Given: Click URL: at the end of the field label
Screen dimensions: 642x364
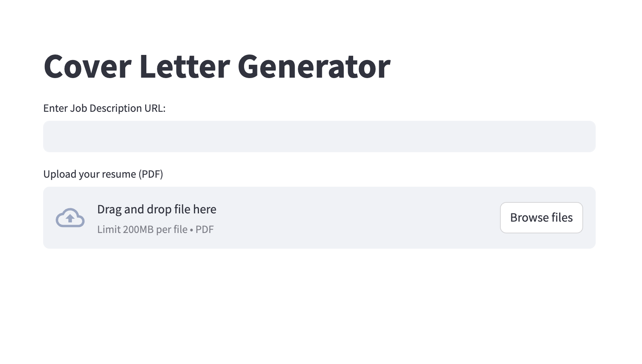Looking at the screenshot, I should [x=155, y=108].
